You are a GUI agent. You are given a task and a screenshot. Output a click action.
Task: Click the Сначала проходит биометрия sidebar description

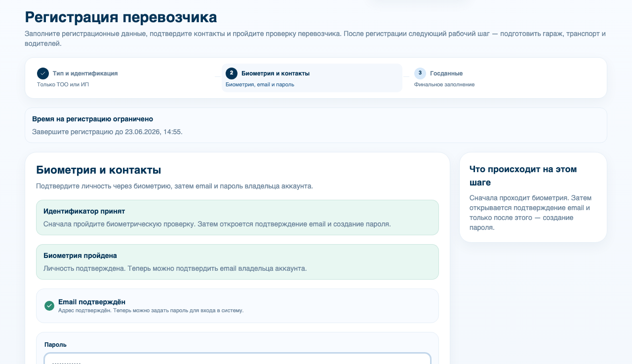tap(531, 213)
